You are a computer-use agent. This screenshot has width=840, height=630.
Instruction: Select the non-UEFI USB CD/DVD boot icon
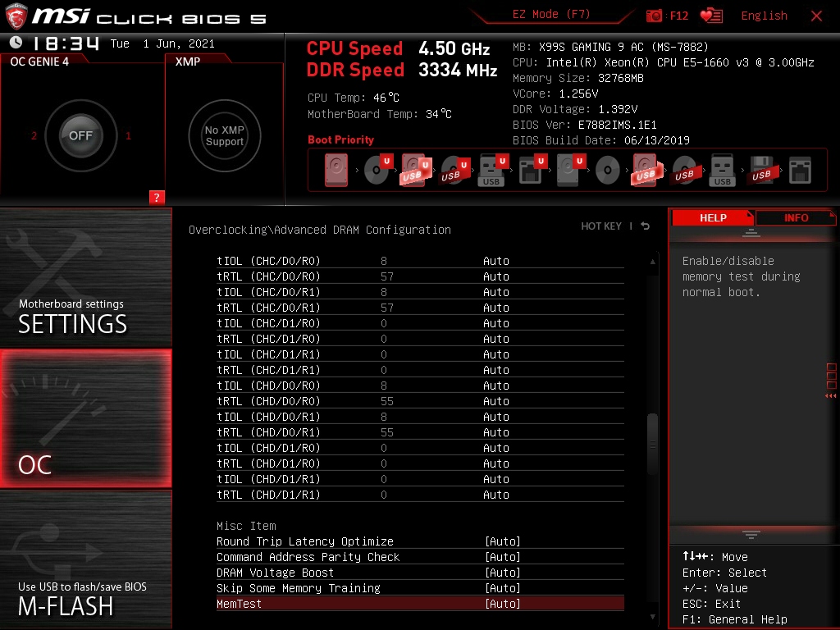tap(684, 171)
